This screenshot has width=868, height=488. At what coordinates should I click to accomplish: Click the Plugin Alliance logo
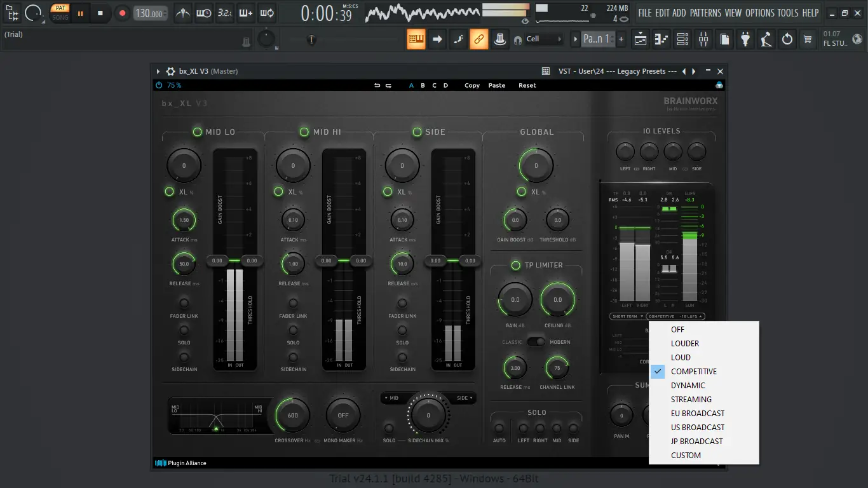click(181, 463)
